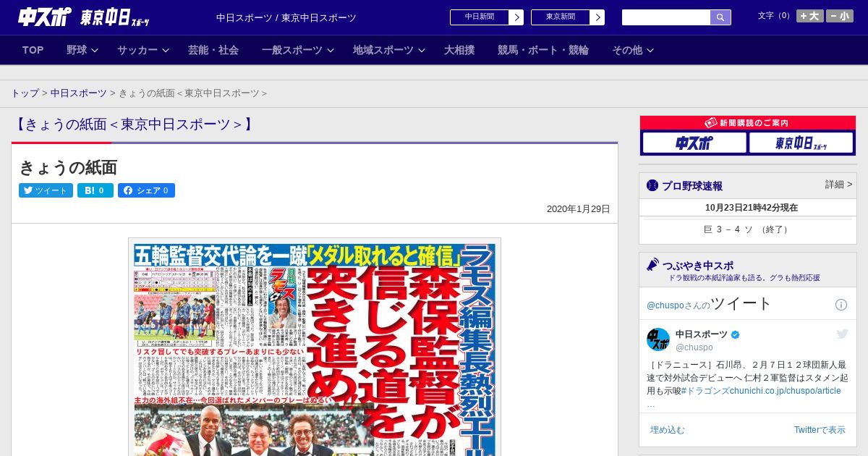Focus the header search input field
Image resolution: width=868 pixels, height=456 pixels.
pos(666,17)
